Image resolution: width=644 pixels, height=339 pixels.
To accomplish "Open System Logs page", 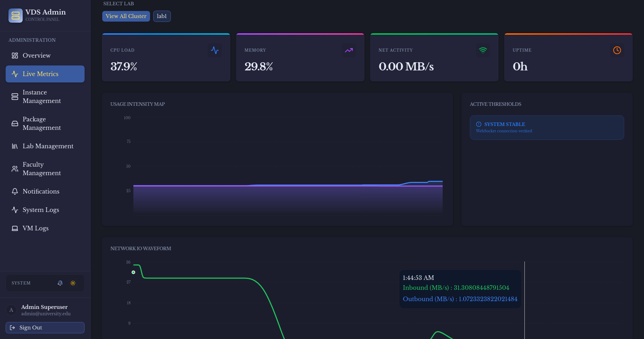I will 45,210.
